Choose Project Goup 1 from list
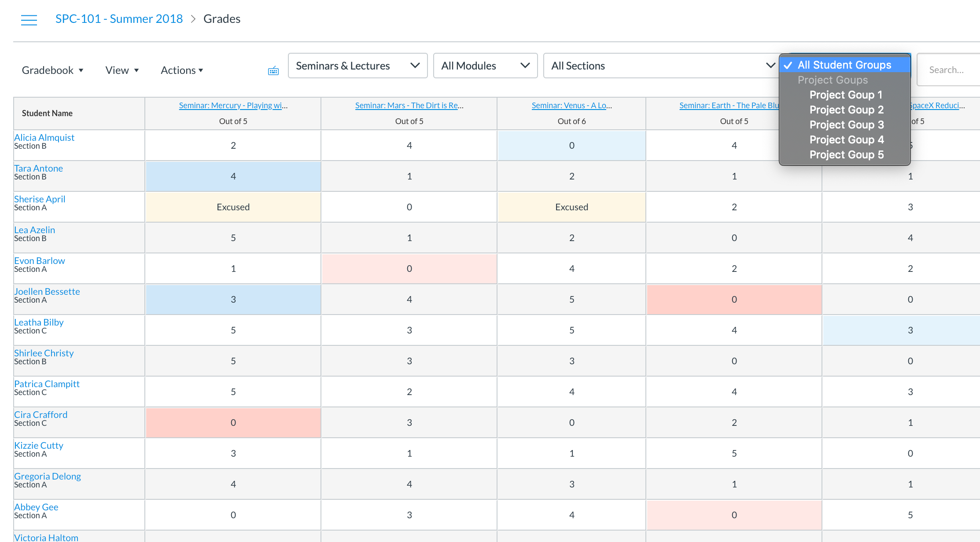This screenshot has height=542, width=980. 846,95
